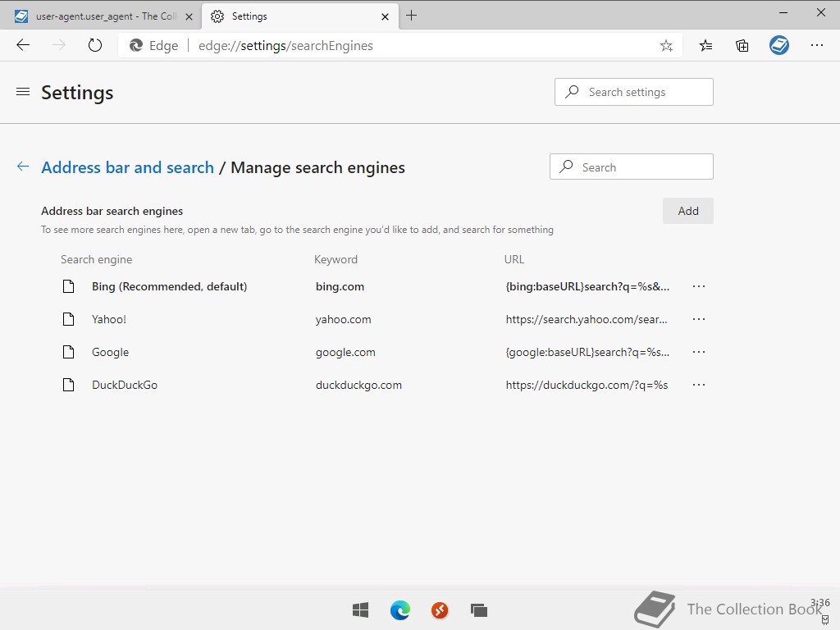Click the {google:baseURL}search URL text
Screen dimensions: 840x630
(587, 352)
